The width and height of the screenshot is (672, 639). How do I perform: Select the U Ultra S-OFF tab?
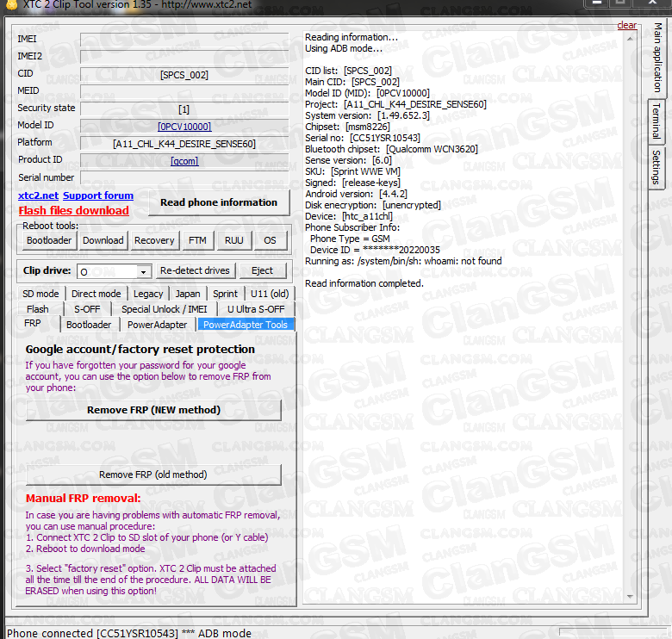click(256, 309)
